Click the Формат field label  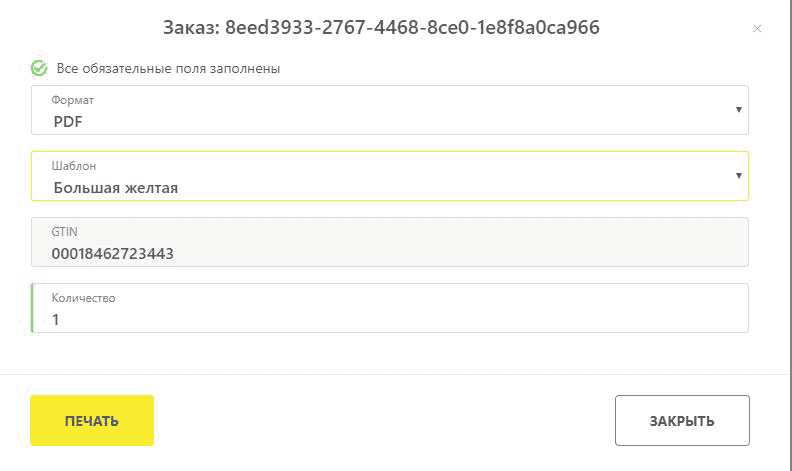pos(73,100)
